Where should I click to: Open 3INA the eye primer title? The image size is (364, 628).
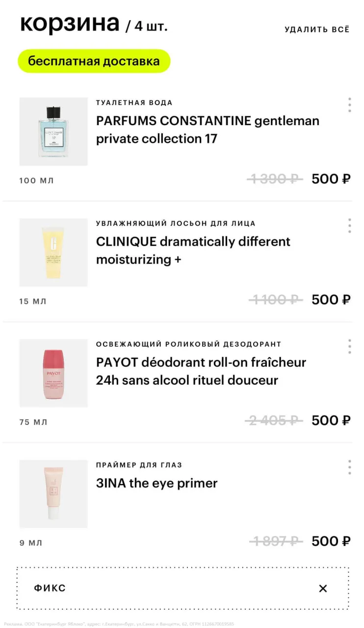[156, 483]
